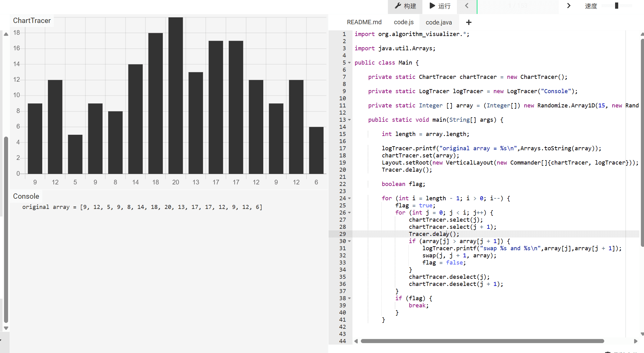Viewport: 644px width, 353px height.
Task: Add a new file with plus icon
Action: click(469, 22)
